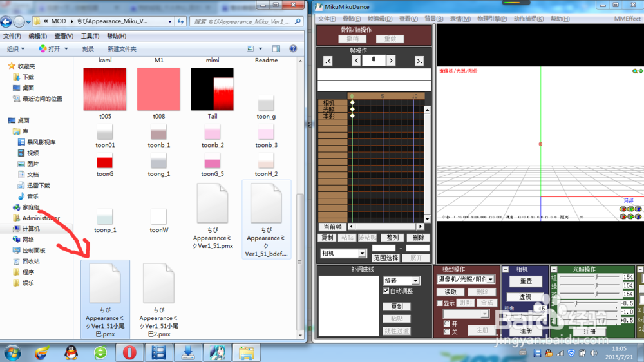Click the 新建文件夹 button in Explorer

point(122,48)
